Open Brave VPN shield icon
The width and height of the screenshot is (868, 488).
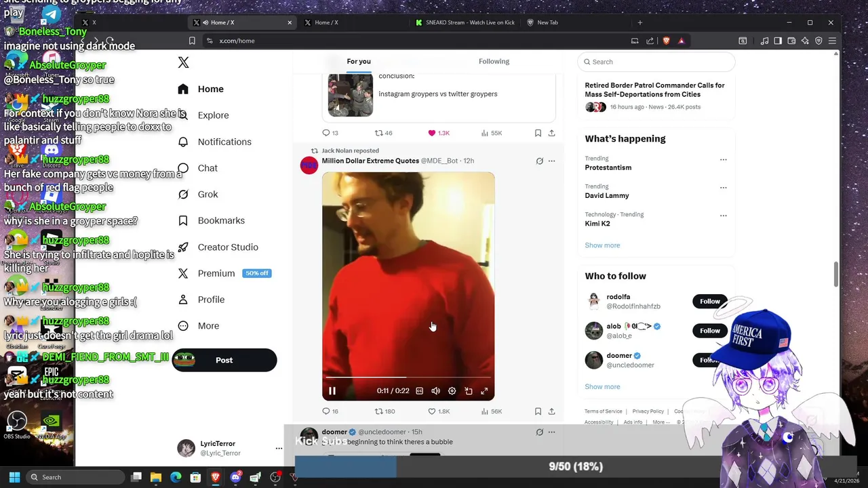tap(818, 41)
